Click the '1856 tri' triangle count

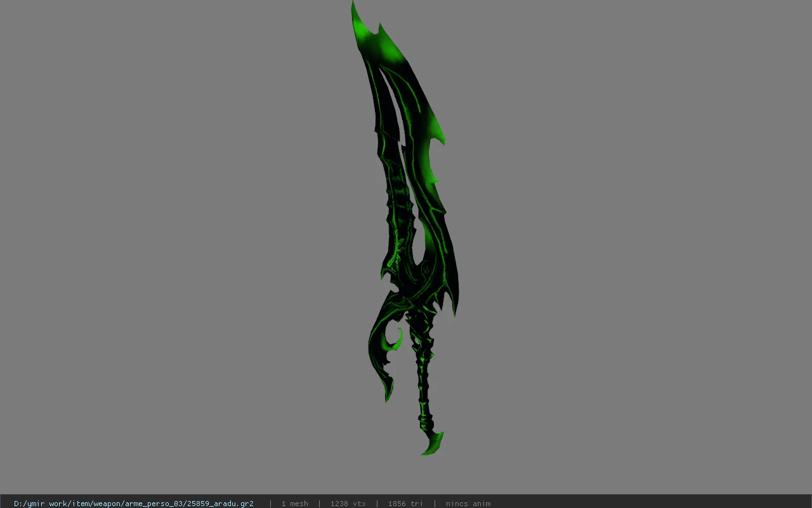(x=405, y=504)
